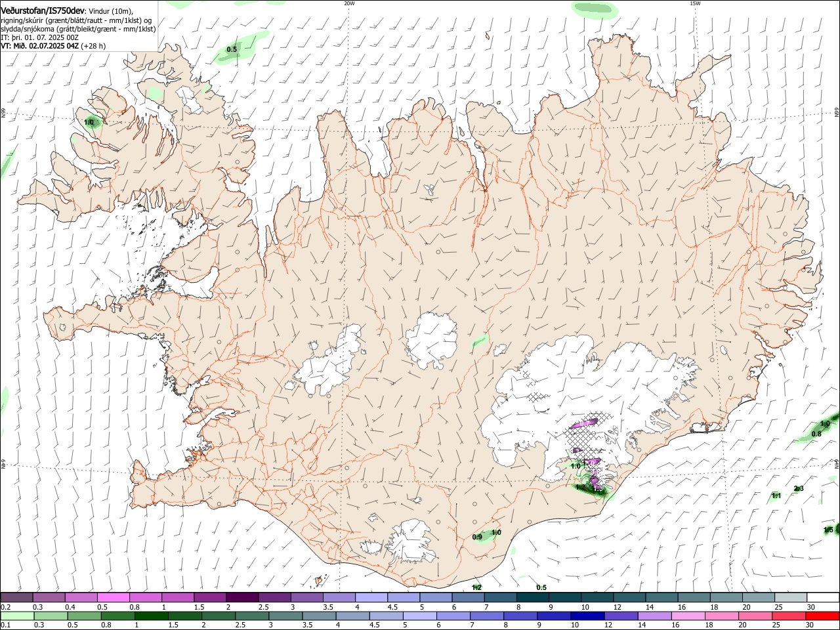
Task: Click the 'IT: þri. 01. 07. 2025 00Z' line
Action: (40, 37)
